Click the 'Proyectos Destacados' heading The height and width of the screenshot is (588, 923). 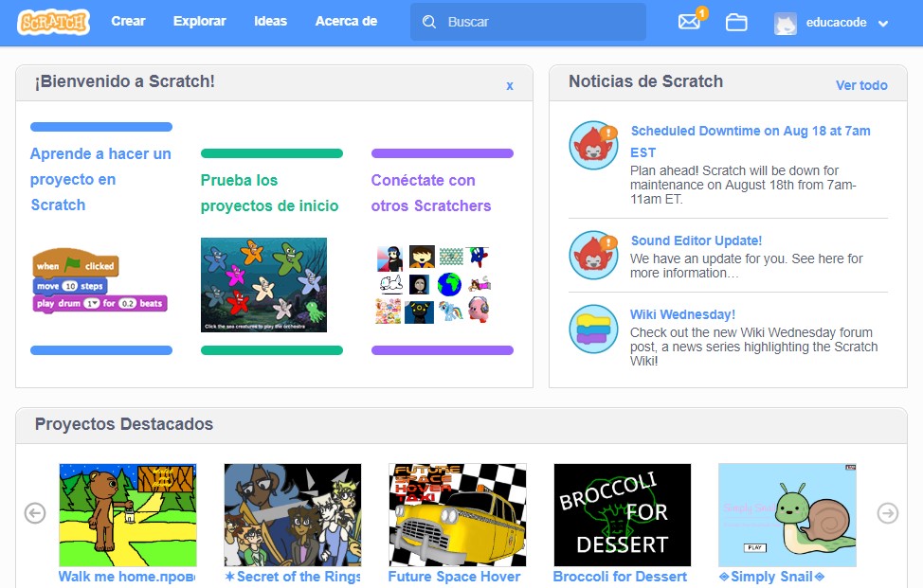click(124, 424)
